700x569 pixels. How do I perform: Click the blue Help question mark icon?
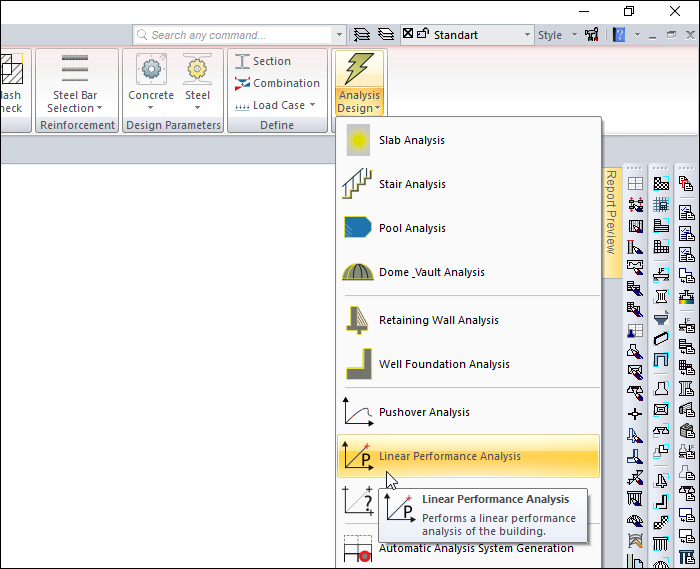pyautogui.click(x=620, y=35)
